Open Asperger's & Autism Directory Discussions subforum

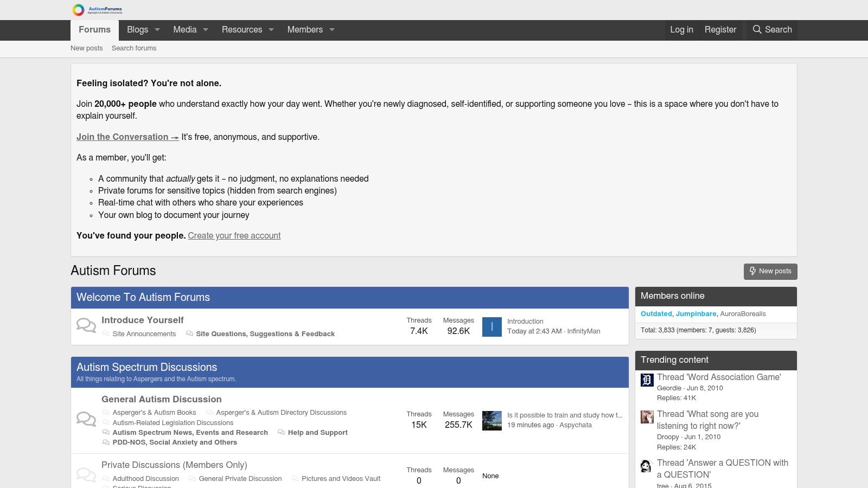[x=282, y=413]
